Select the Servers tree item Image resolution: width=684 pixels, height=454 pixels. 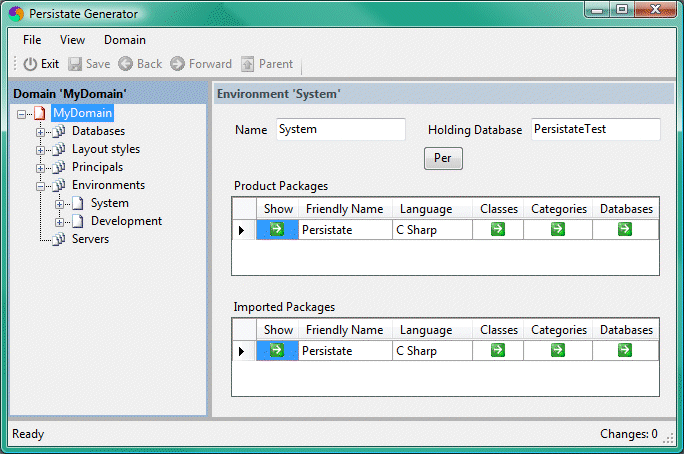click(90, 240)
